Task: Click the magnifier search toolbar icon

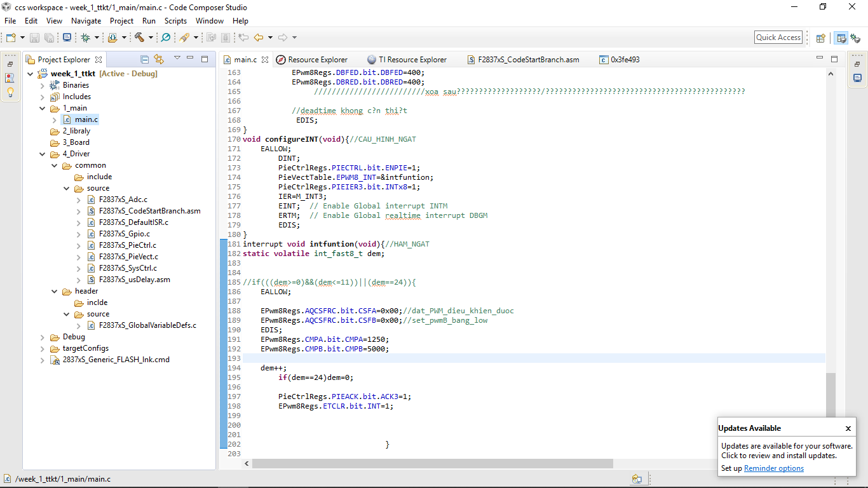Action: [166, 37]
